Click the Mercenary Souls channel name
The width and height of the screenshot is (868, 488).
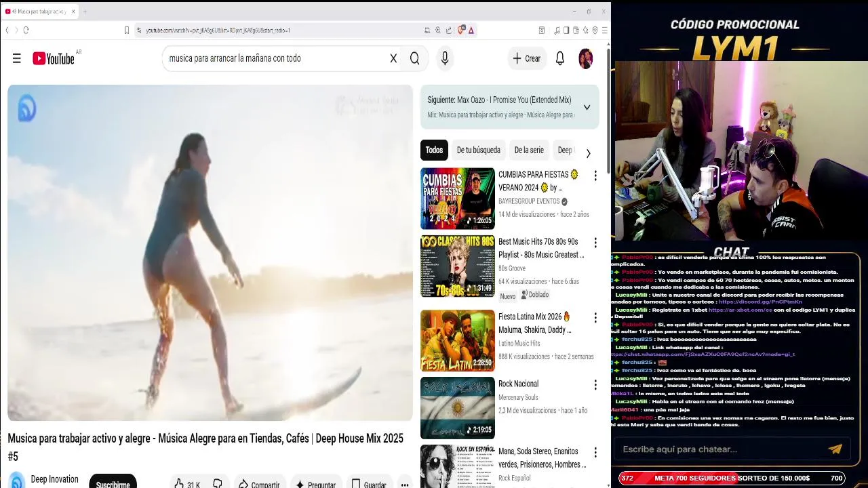click(x=518, y=397)
